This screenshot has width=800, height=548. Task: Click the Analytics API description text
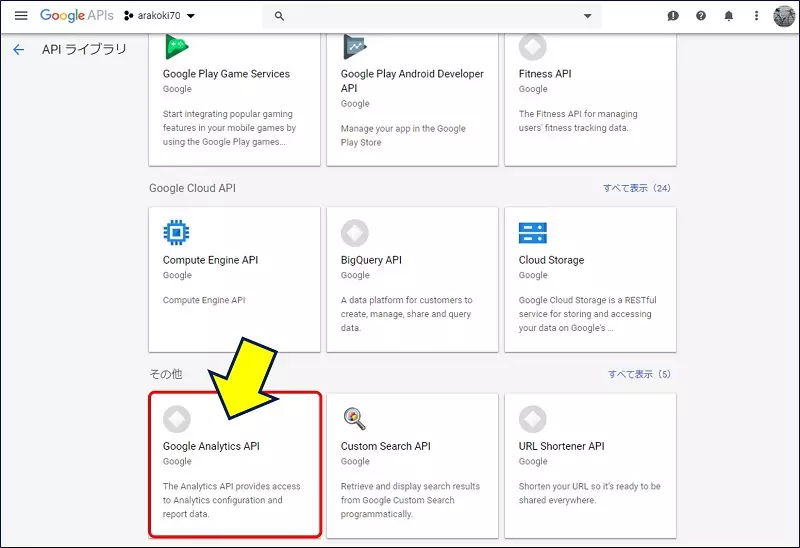coord(232,500)
